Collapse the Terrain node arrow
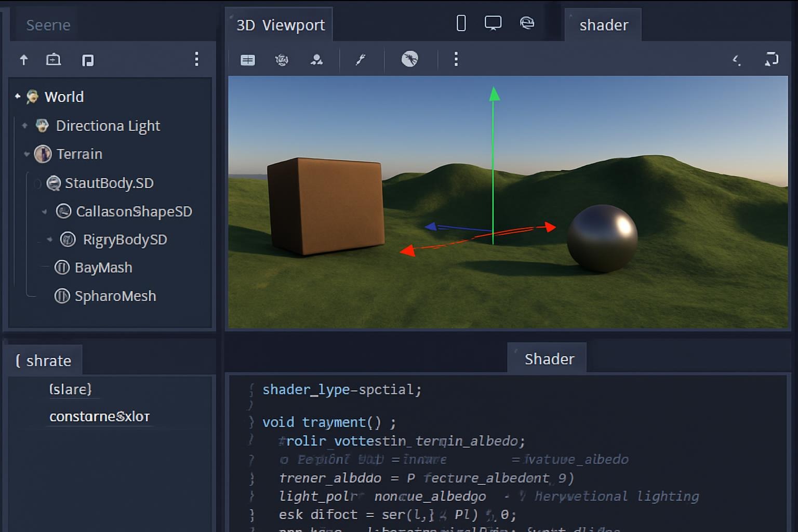Viewport: 798px width, 532px height. tap(26, 154)
